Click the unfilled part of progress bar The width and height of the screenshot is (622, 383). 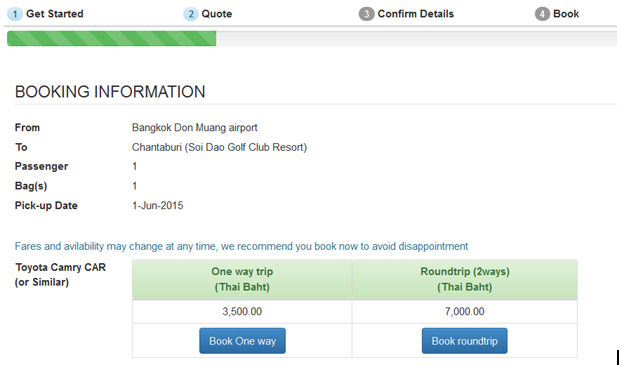click(x=417, y=38)
